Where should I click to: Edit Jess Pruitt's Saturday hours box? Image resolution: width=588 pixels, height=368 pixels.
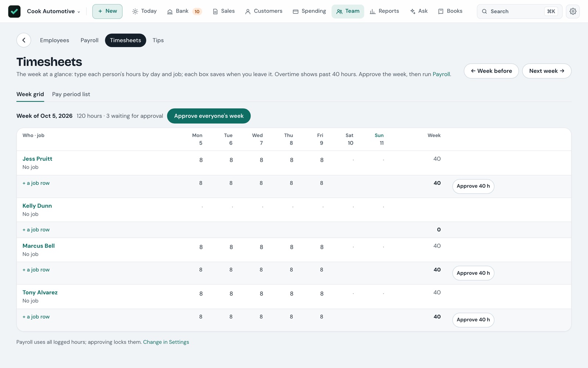tap(344, 160)
